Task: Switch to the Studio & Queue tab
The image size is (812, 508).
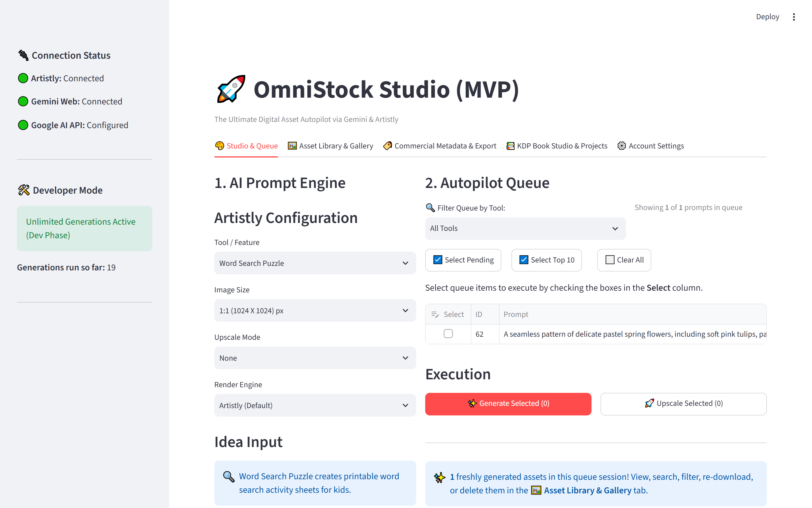Action: click(x=246, y=146)
